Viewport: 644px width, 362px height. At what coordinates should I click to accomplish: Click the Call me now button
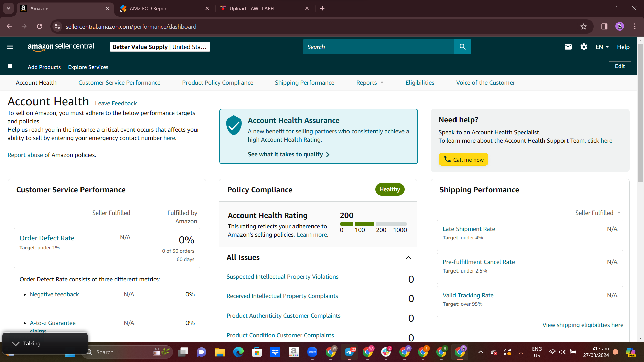pos(464,160)
